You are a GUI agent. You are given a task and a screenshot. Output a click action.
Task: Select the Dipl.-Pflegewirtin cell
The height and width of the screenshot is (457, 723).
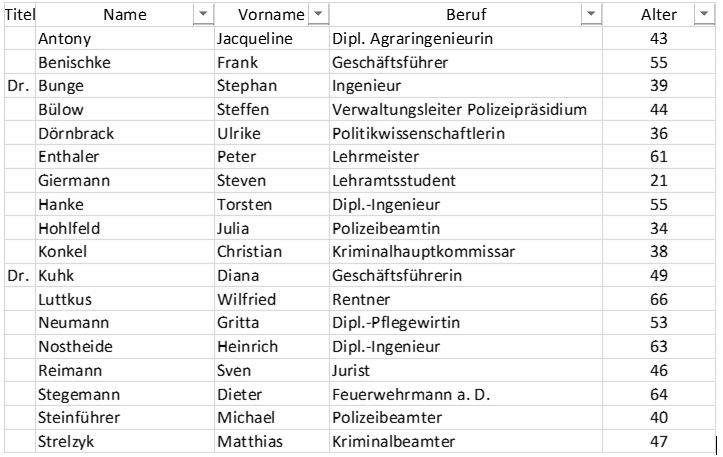pyautogui.click(x=466, y=323)
